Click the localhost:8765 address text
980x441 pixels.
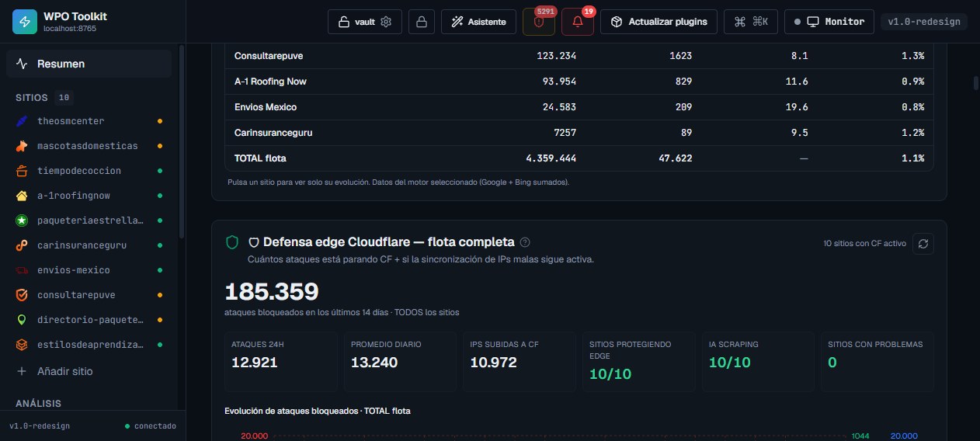pos(70,29)
